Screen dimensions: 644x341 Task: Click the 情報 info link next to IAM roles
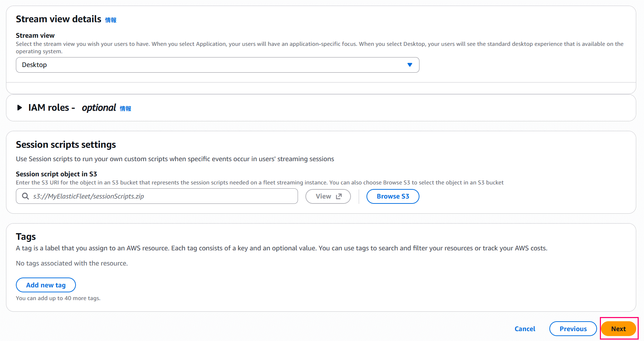(x=125, y=109)
